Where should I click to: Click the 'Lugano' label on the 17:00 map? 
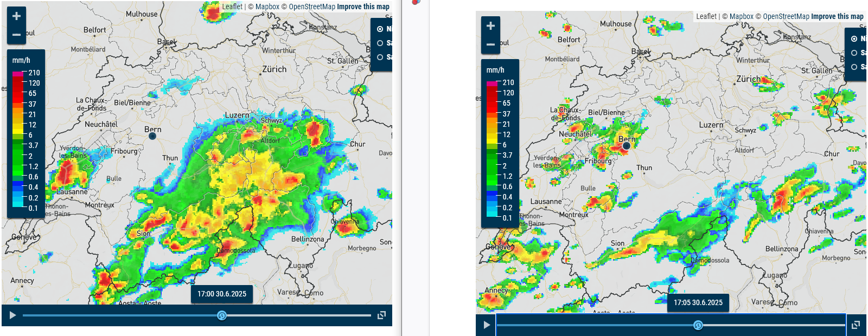point(300,266)
